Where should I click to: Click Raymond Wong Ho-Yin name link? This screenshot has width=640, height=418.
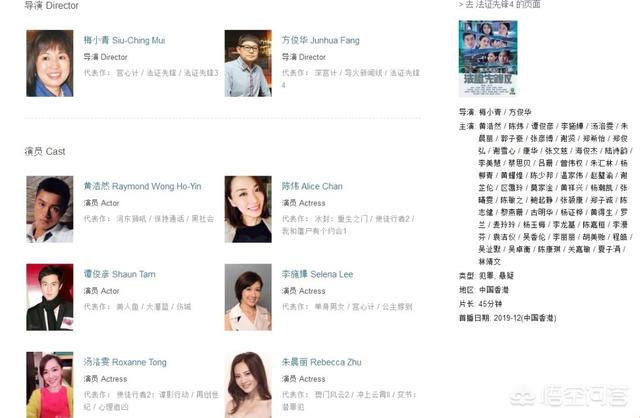(142, 186)
